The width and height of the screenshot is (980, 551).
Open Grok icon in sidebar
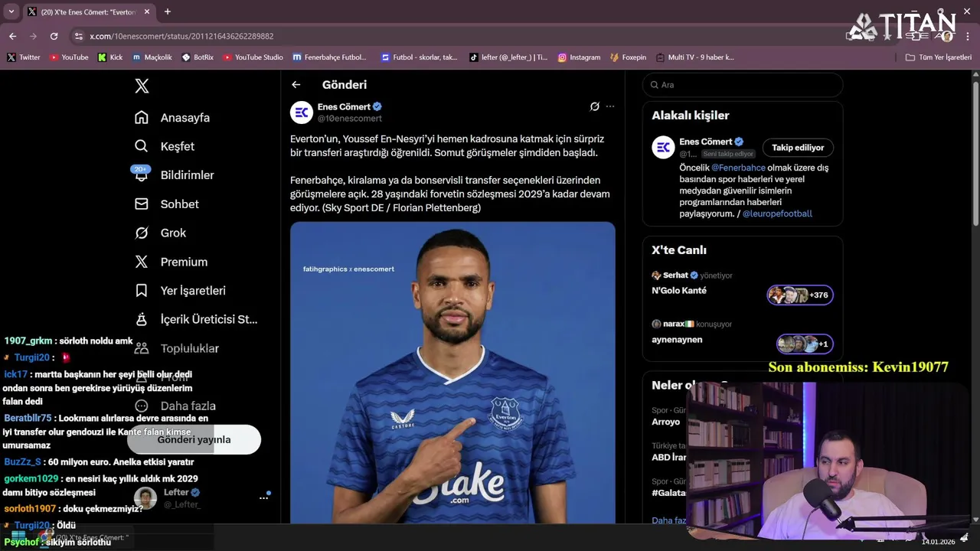coord(142,233)
